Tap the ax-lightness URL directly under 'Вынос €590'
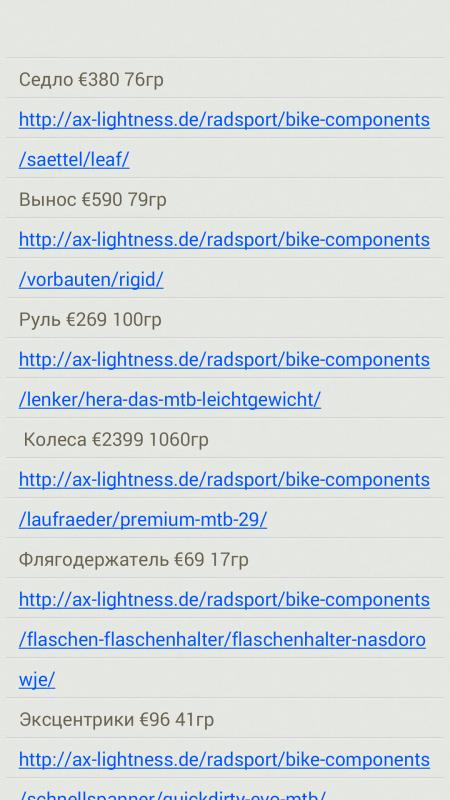 pos(224,240)
